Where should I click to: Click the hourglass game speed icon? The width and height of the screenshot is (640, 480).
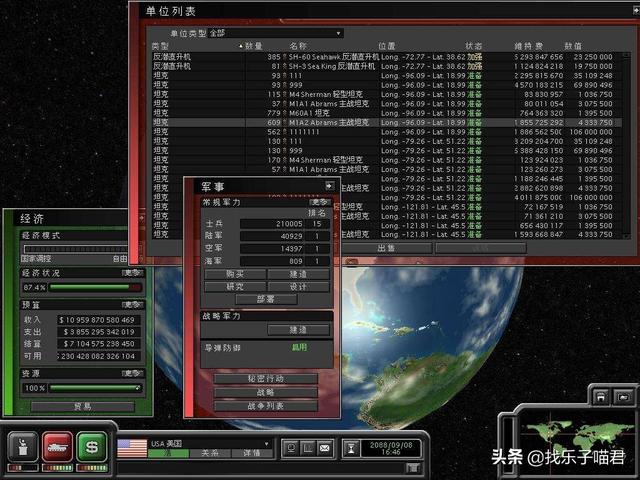353,447
